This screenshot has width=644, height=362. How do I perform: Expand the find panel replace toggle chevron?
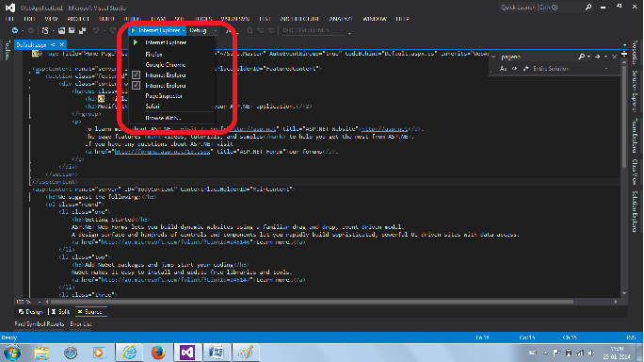pos(493,57)
